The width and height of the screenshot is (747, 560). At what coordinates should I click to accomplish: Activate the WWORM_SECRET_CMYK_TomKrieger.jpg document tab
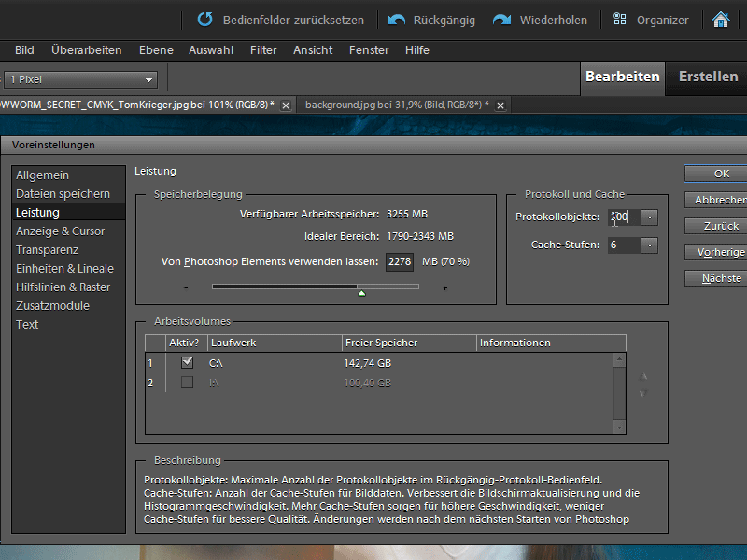point(136,105)
